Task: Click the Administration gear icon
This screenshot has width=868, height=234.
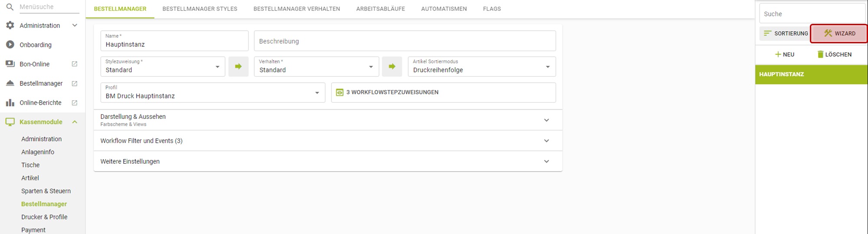Action: 10,26
